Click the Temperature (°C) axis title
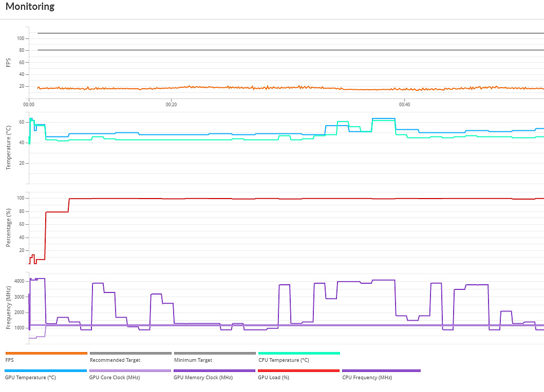 [8, 148]
